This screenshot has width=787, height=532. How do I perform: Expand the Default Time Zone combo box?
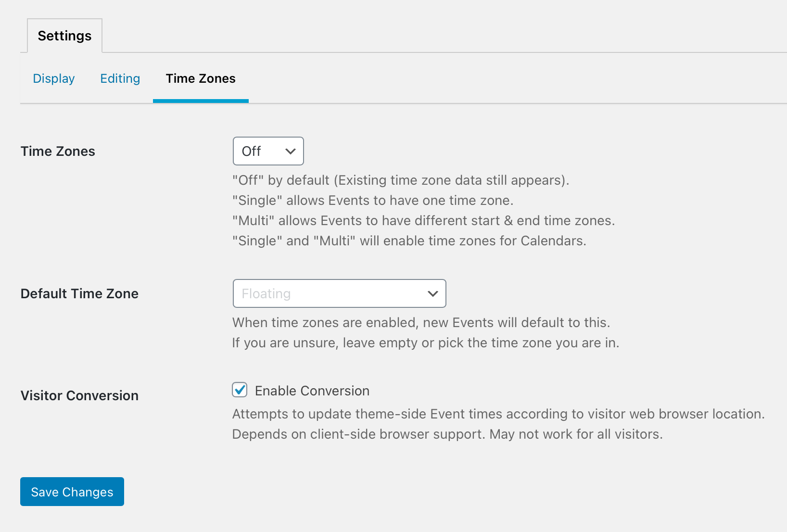click(x=339, y=293)
